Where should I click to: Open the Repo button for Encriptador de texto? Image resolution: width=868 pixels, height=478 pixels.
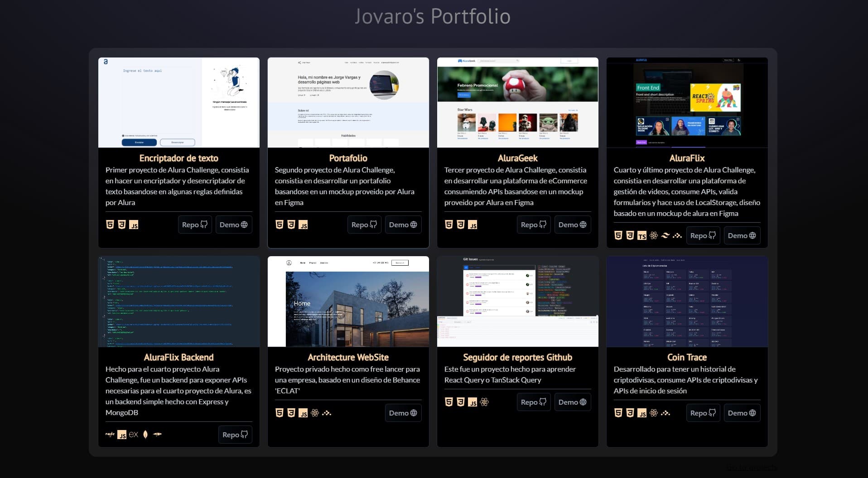195,225
